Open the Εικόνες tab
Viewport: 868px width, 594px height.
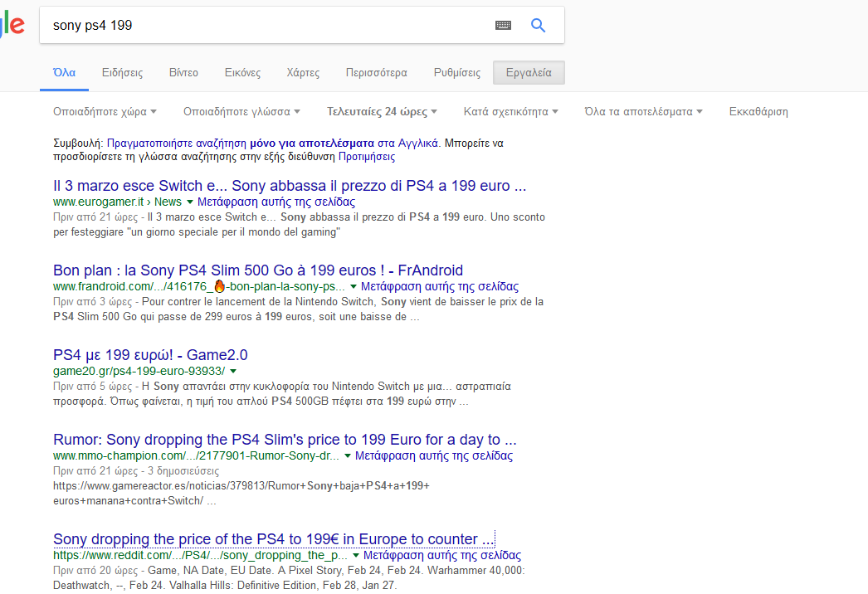242,72
